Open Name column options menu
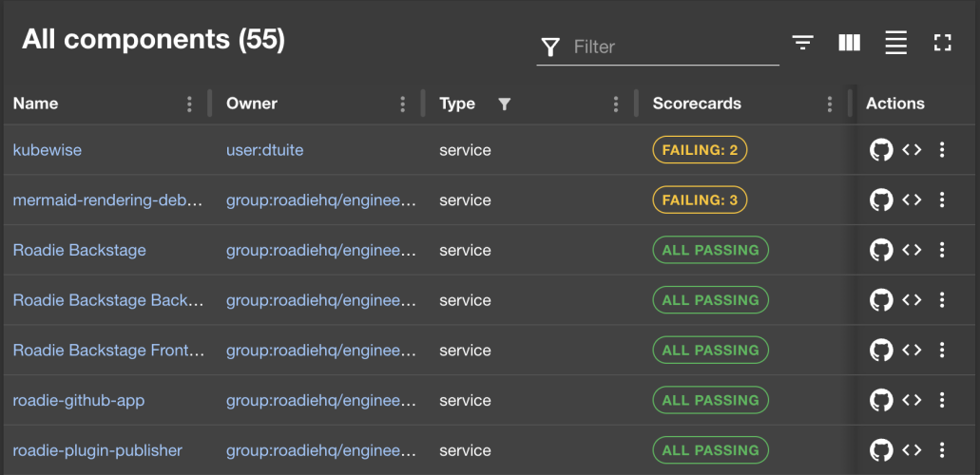Image resolution: width=980 pixels, height=475 pixels. pyautogui.click(x=189, y=104)
